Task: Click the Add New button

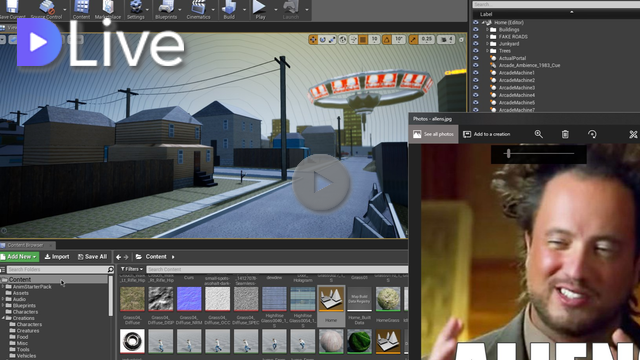Action: (x=19, y=257)
